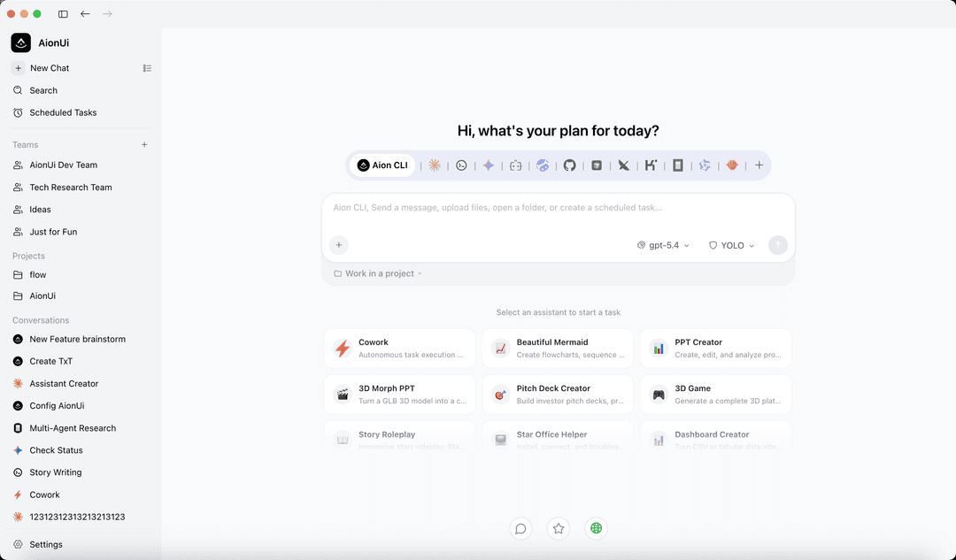Open the YOLO permission mode dropdown

(732, 245)
